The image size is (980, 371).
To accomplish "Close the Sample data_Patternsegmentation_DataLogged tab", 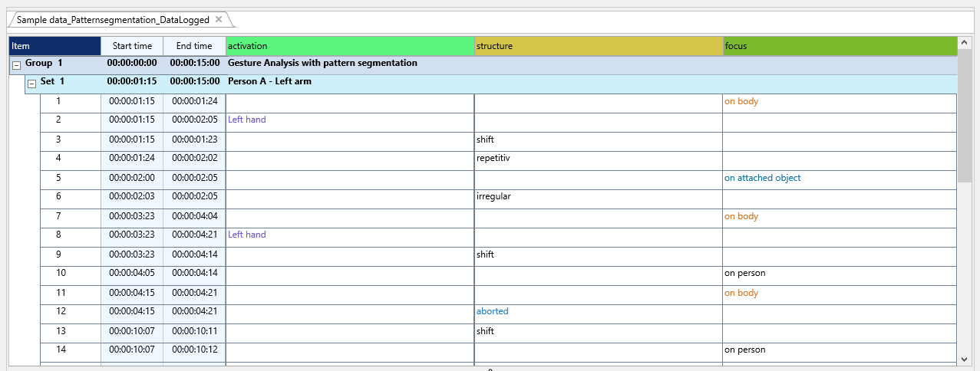I will pyautogui.click(x=219, y=19).
